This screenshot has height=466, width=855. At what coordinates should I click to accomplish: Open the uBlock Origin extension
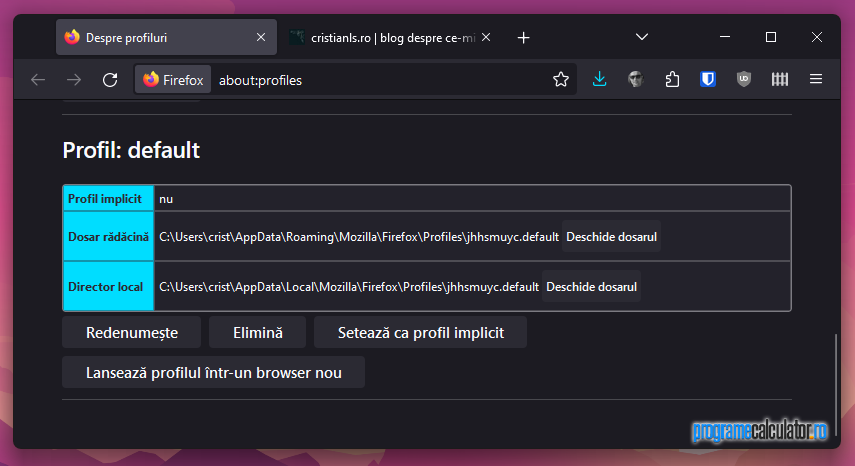[744, 79]
